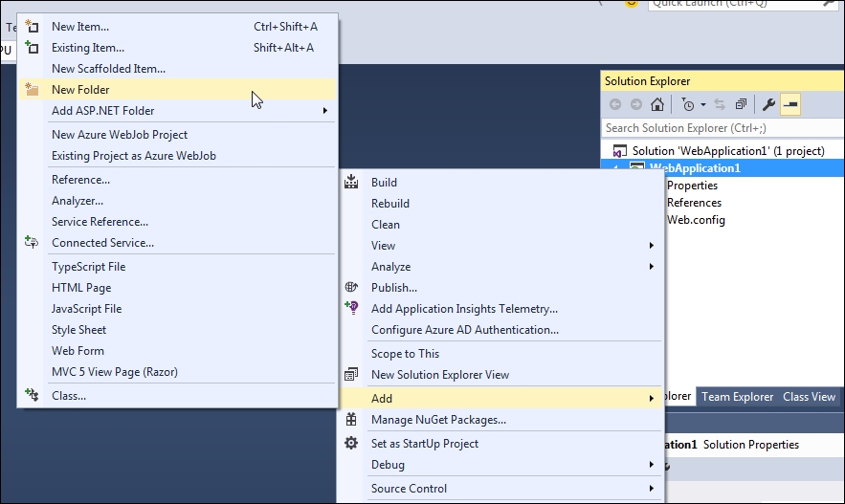Click the Connected Service plug icon
The height and width of the screenshot is (504, 845).
[x=32, y=242]
